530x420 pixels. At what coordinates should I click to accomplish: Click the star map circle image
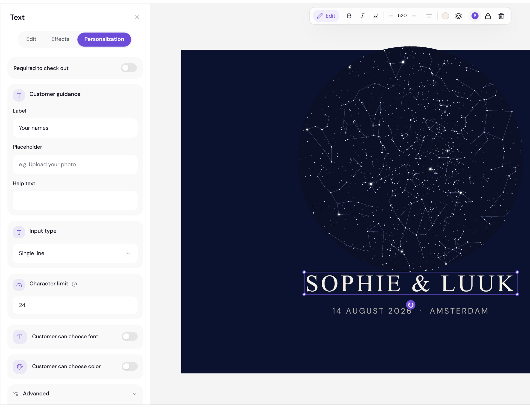tap(410, 158)
